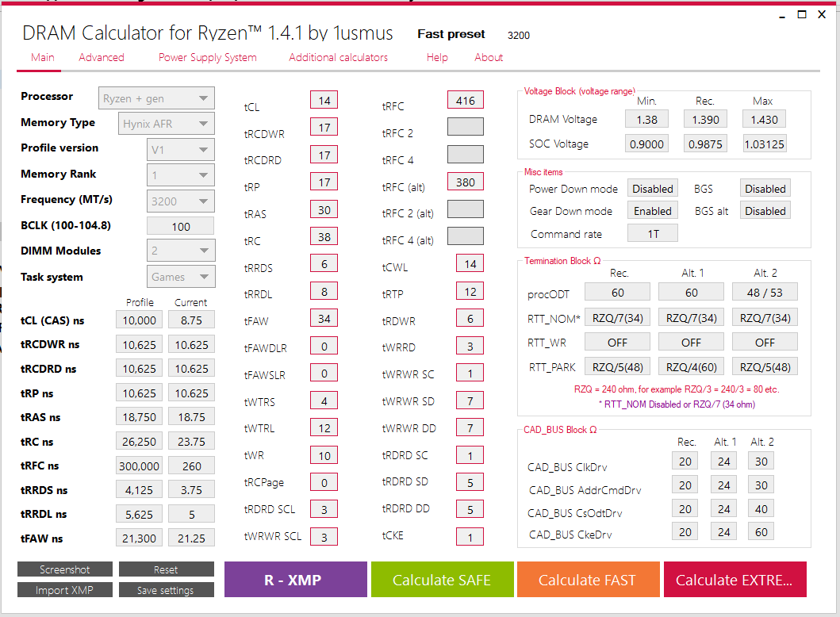The height and width of the screenshot is (617, 840).
Task: Click the CAD_BUS ClkDrv Rec. value 20
Action: pyautogui.click(x=685, y=461)
